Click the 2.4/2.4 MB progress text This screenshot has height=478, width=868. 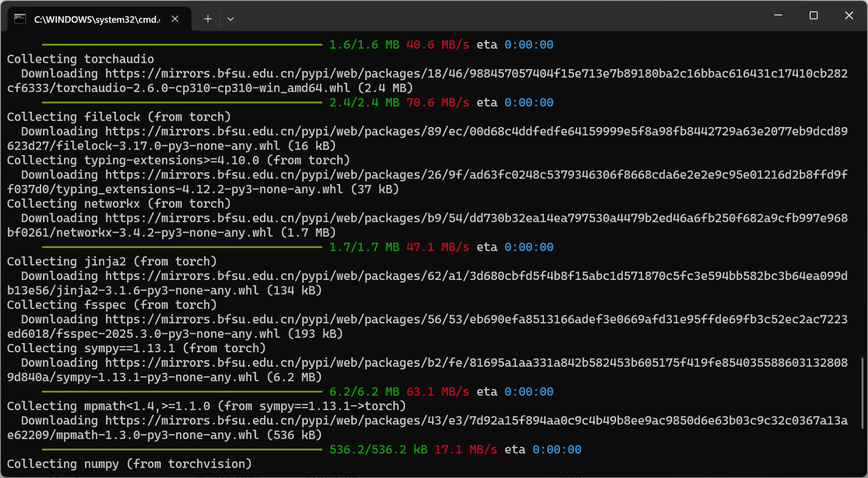tap(364, 103)
